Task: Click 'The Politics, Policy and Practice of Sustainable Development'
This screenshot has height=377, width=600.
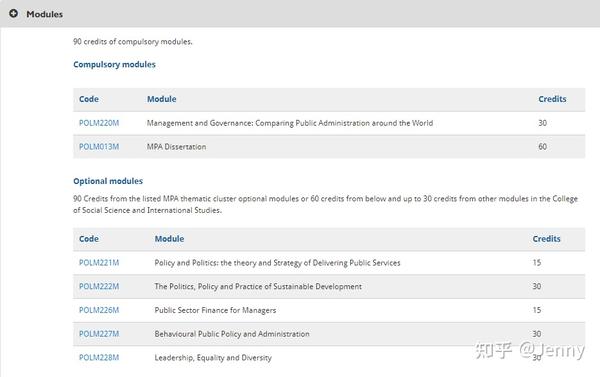Action: (258, 286)
